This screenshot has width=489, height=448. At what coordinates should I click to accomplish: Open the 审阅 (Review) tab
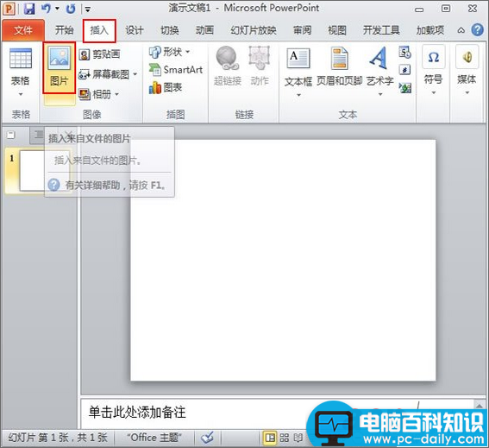(303, 30)
